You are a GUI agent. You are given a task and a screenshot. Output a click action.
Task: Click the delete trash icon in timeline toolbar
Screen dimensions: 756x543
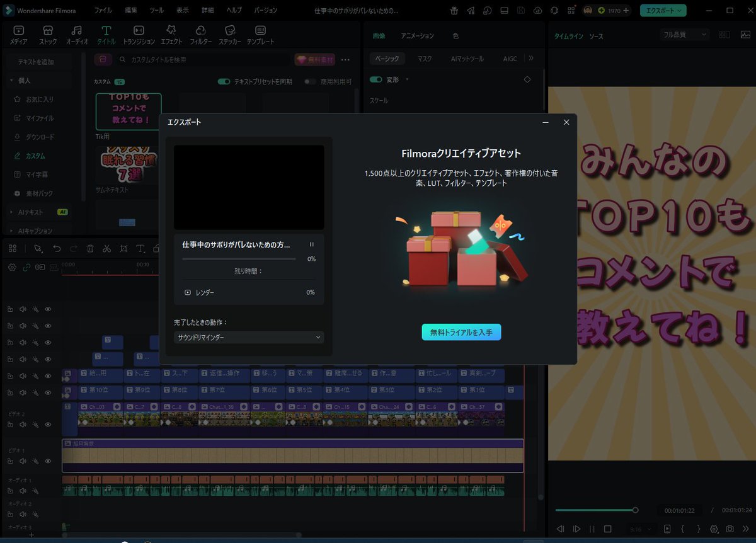click(x=90, y=249)
